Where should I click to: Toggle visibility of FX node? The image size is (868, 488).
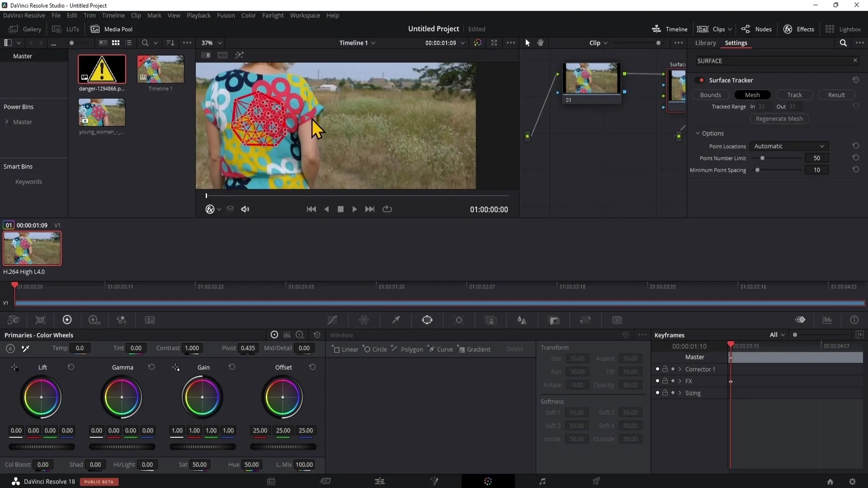point(657,381)
